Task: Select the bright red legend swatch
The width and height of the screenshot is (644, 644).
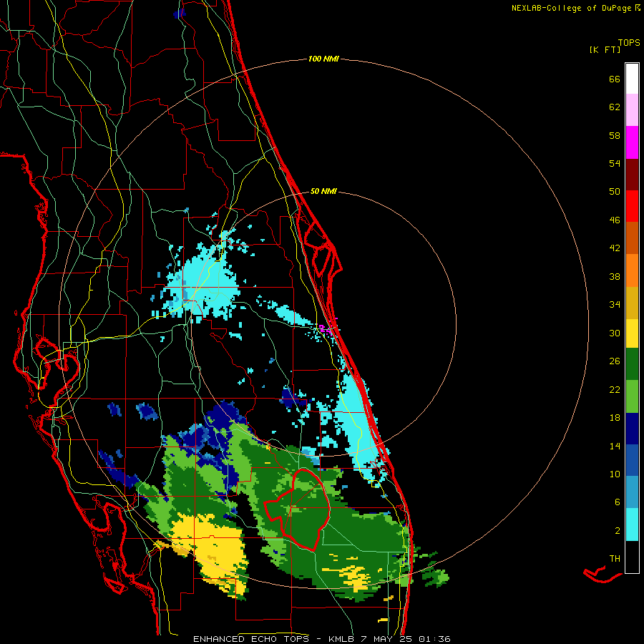Action: (x=632, y=206)
